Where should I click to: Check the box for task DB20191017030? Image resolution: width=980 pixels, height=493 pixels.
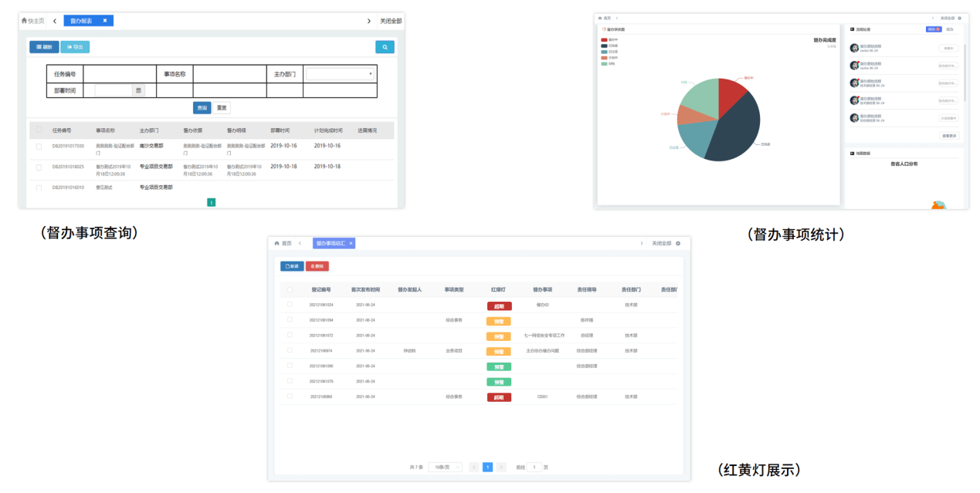pos(39,146)
